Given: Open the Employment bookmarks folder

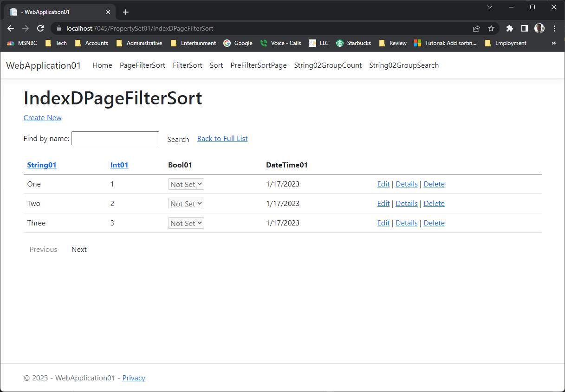Looking at the screenshot, I should 505,43.
